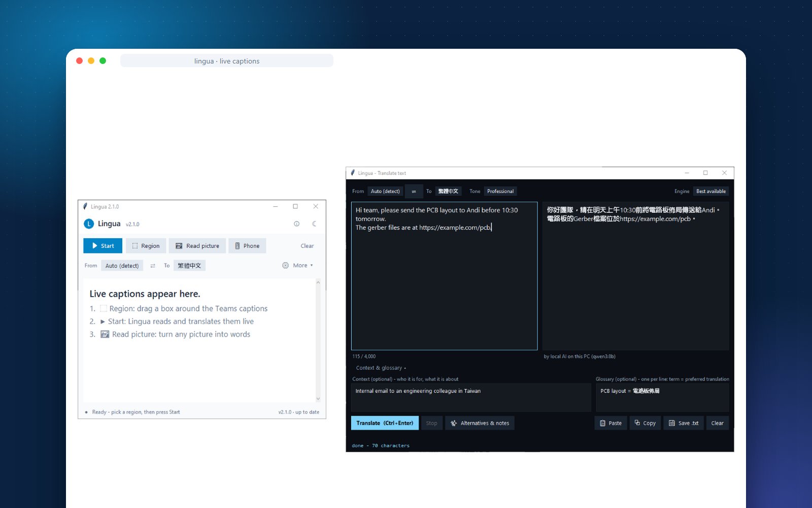812x508 pixels.
Task: Click into the source text box
Action: pyautogui.click(x=444, y=276)
